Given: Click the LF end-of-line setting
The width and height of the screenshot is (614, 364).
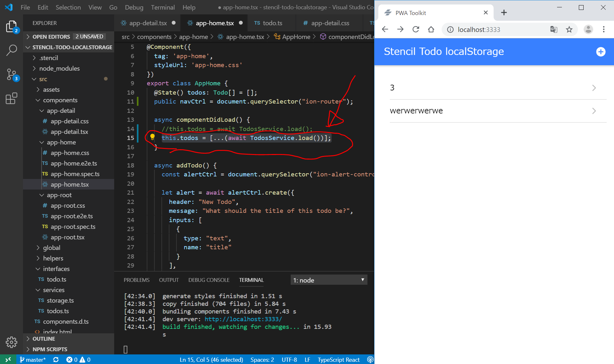Looking at the screenshot, I should (x=307, y=360).
